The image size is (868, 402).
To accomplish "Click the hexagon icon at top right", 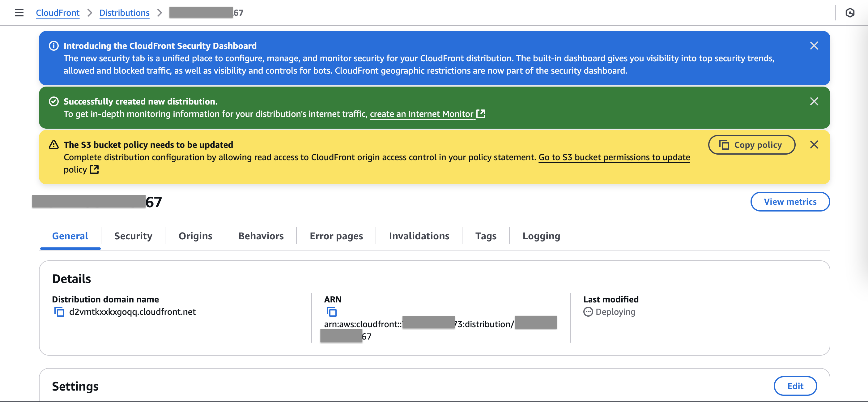I will (850, 13).
